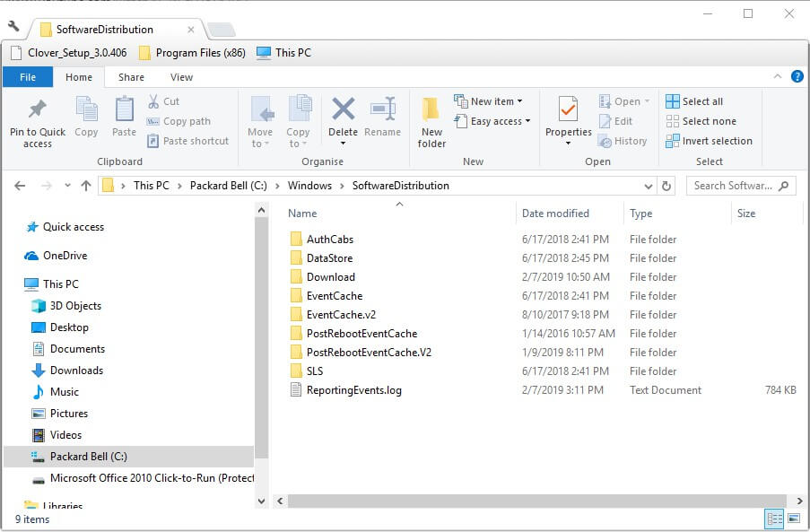Switch to the View ribbon tab

(x=181, y=77)
